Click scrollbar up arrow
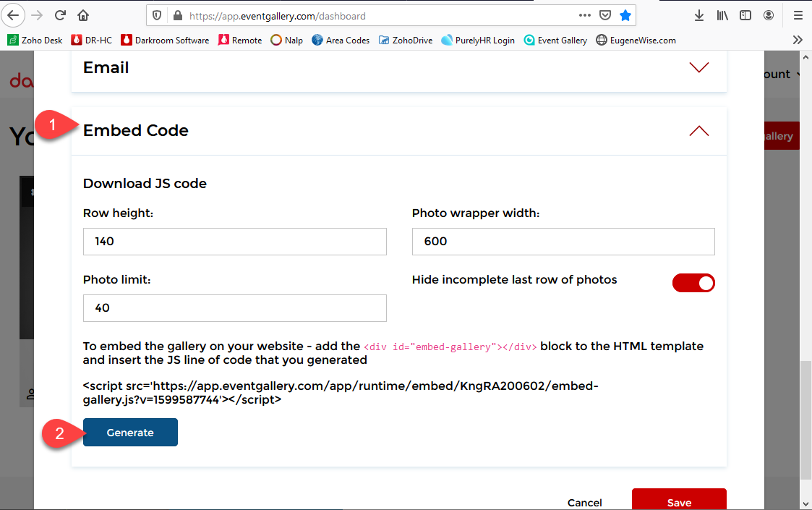Image resolution: width=812 pixels, height=510 pixels. (805, 56)
